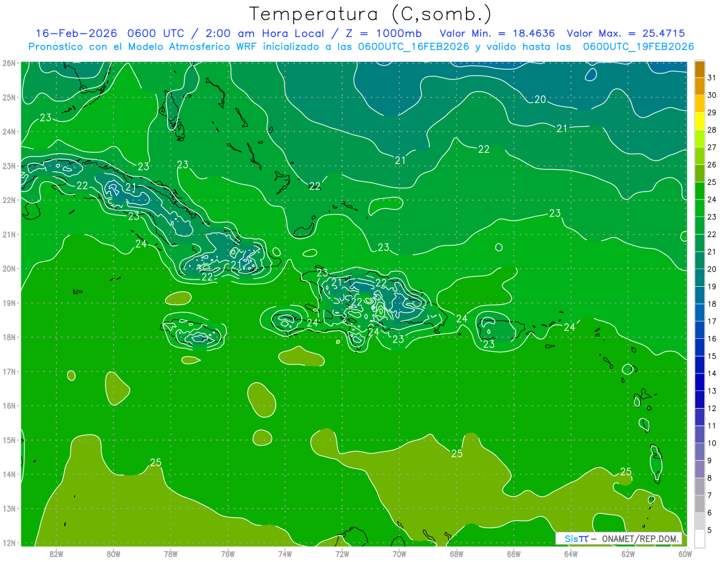Screen dimensions: 728x562
Task: Click 'Valor Max. = 25.4715' value
Action: click(x=626, y=33)
